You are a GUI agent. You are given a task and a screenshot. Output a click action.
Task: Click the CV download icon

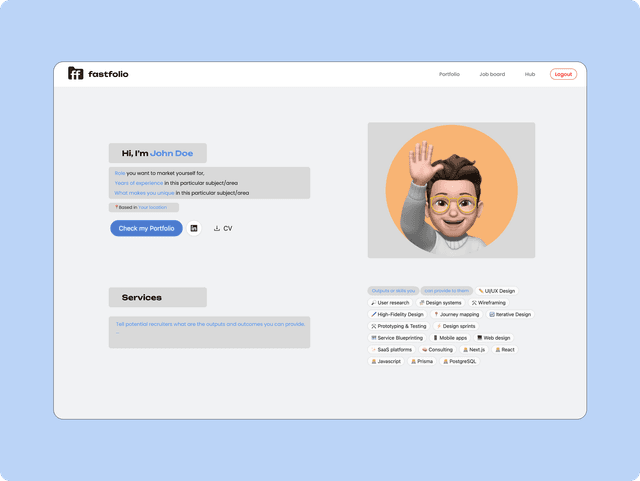pos(217,228)
